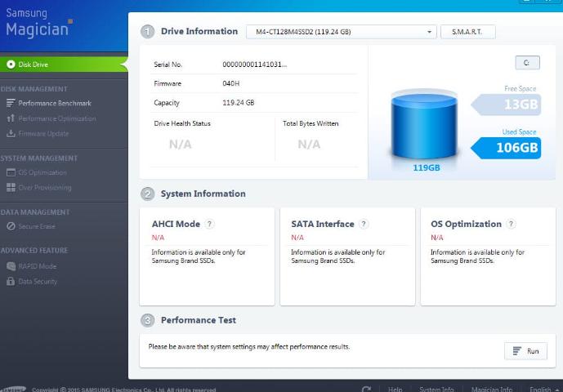Screen dimensions: 563x392
Task: Show AHCI Mode help tooltip icon
Action: tap(209, 224)
